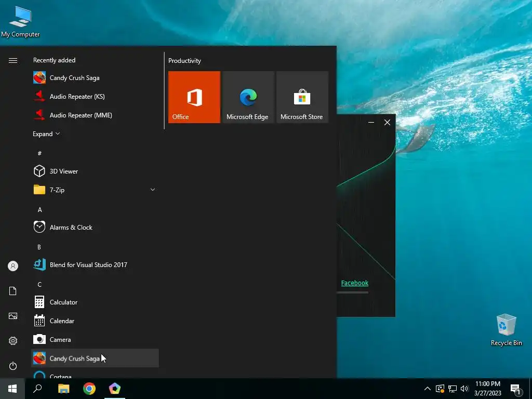Screen dimensions: 532x399
Task: Select the Recycle Bin desktop icon
Action: coord(506,330)
